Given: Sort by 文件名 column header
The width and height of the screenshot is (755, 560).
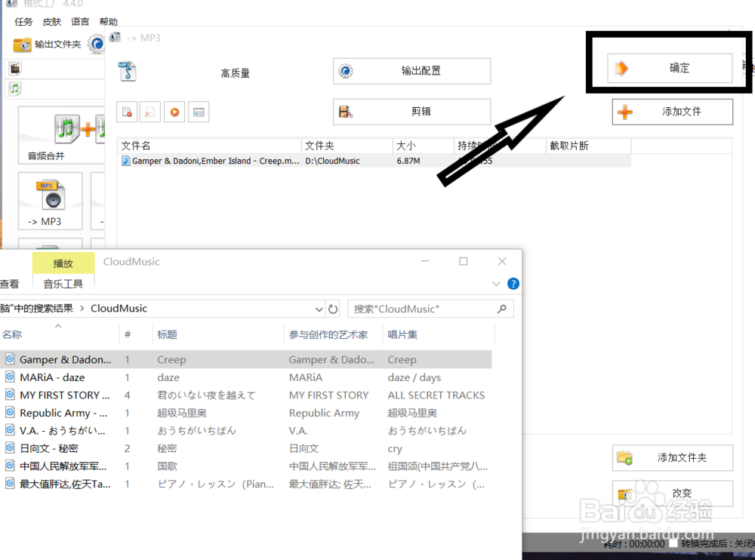Looking at the screenshot, I should pyautogui.click(x=209, y=146).
